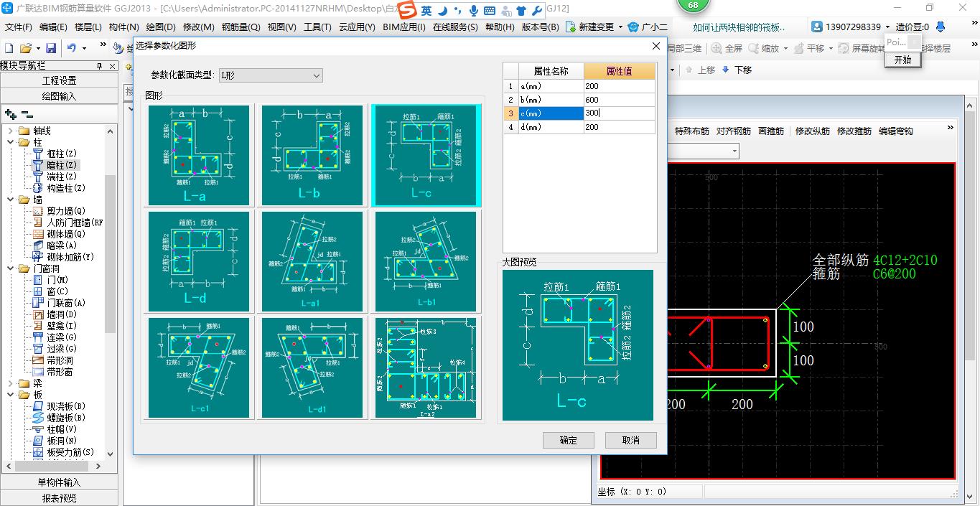
Task: Click the 开始 button under account popup
Action: (x=902, y=60)
